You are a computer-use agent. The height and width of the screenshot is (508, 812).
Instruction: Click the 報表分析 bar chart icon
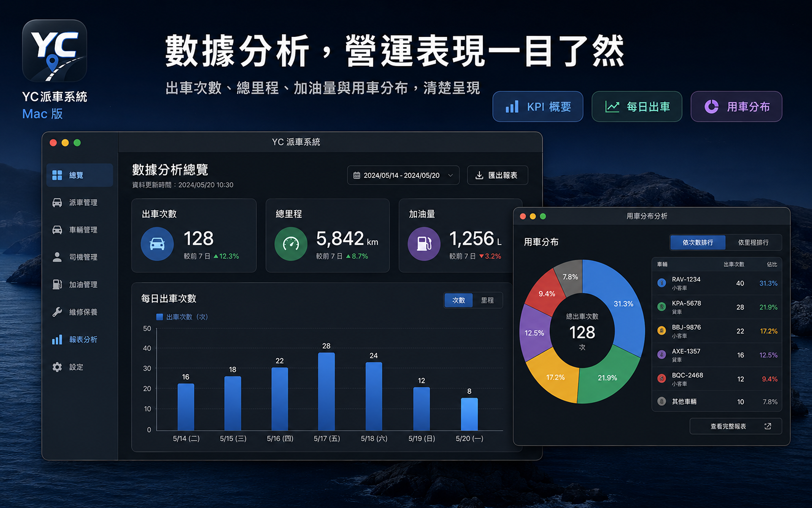pos(57,339)
